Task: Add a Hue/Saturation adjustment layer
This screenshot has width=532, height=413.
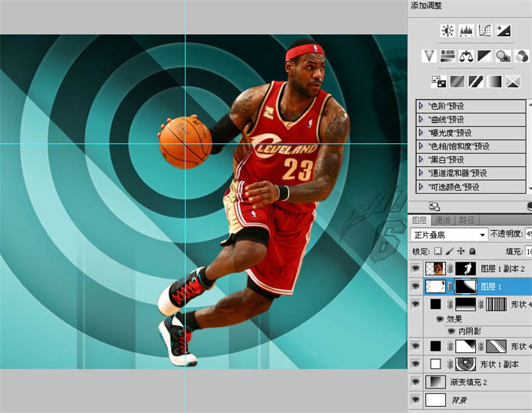Action: 447,55
